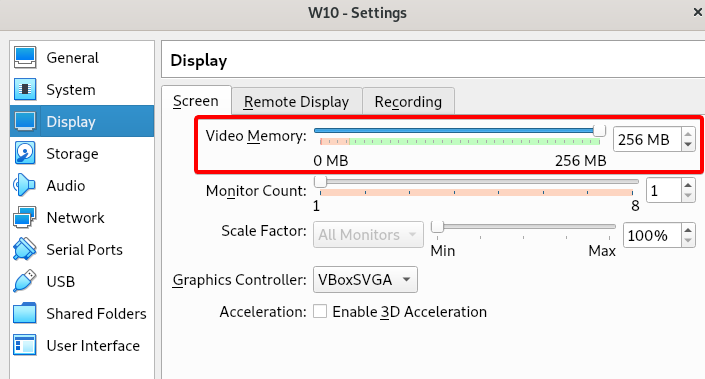Open Storage disk icon in sidebar
This screenshot has width=705, height=379.
[x=25, y=153]
